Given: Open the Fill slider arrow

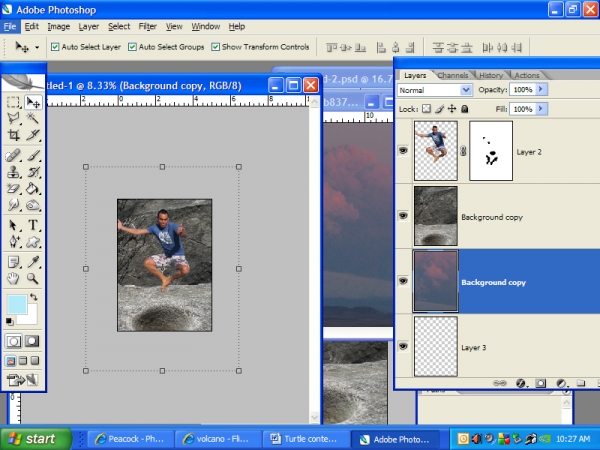Looking at the screenshot, I should (541, 109).
